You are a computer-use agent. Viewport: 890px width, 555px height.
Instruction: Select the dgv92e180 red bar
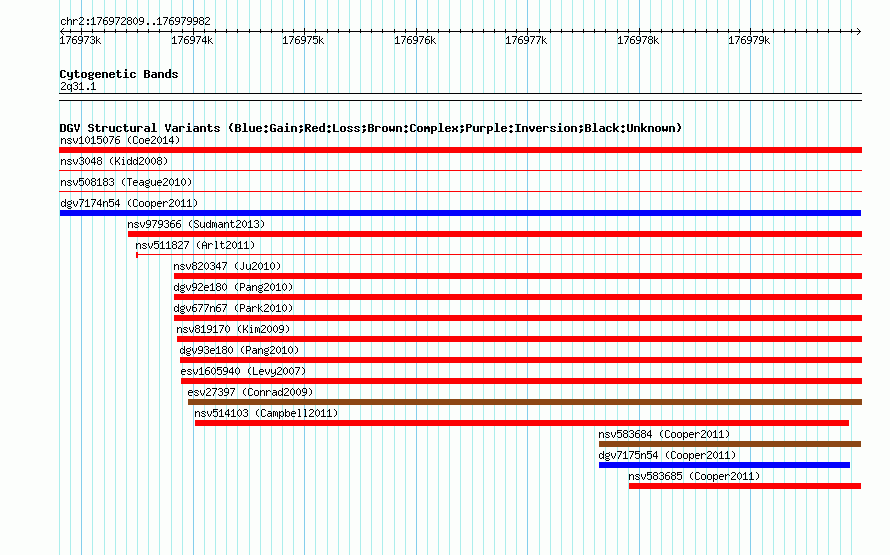pyautogui.click(x=518, y=297)
